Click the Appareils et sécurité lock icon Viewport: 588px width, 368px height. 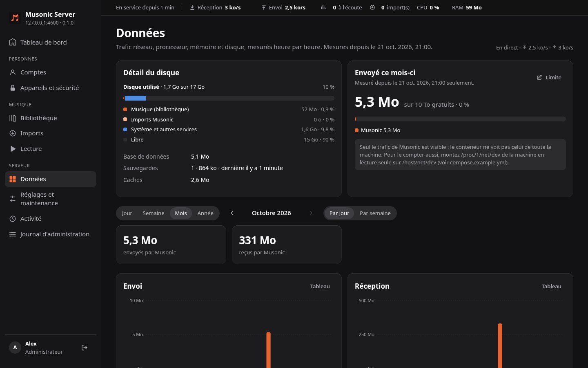(13, 88)
